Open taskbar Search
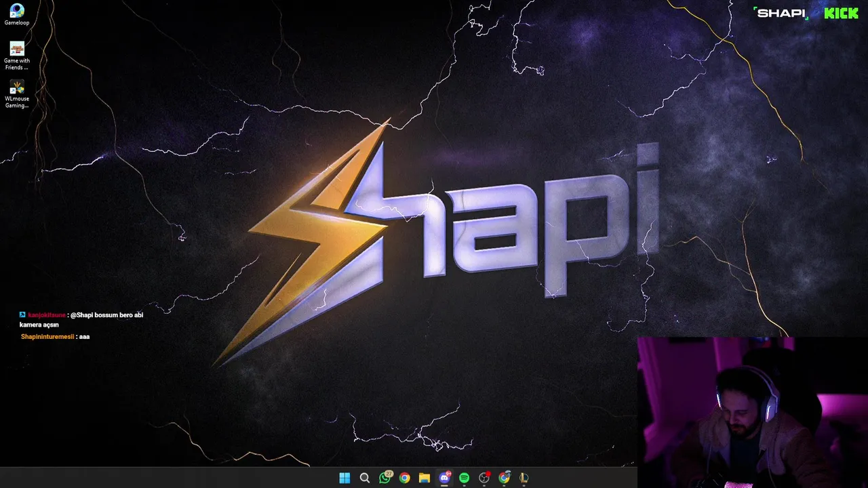The width and height of the screenshot is (868, 488). click(364, 478)
